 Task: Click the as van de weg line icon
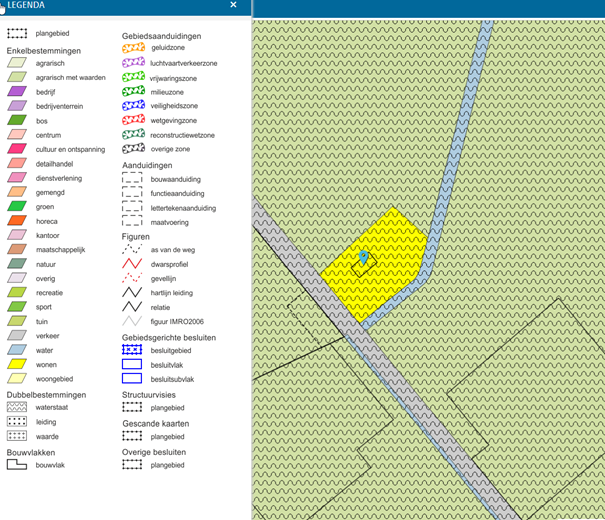(x=132, y=249)
